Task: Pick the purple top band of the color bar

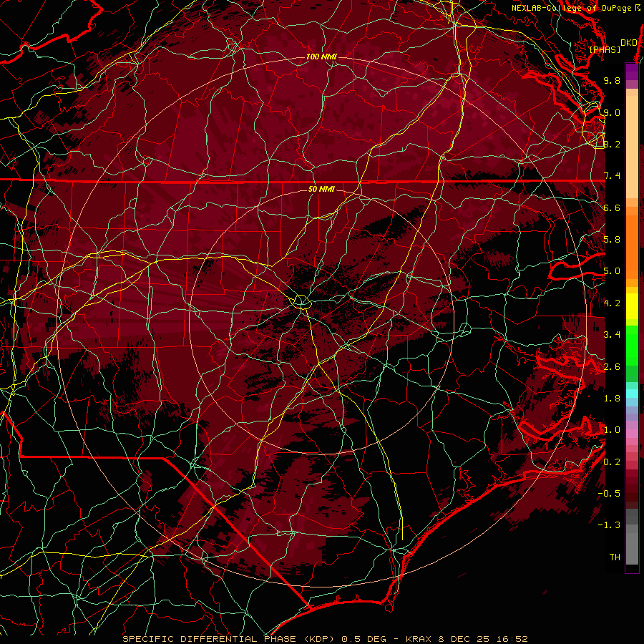Action: click(x=632, y=72)
